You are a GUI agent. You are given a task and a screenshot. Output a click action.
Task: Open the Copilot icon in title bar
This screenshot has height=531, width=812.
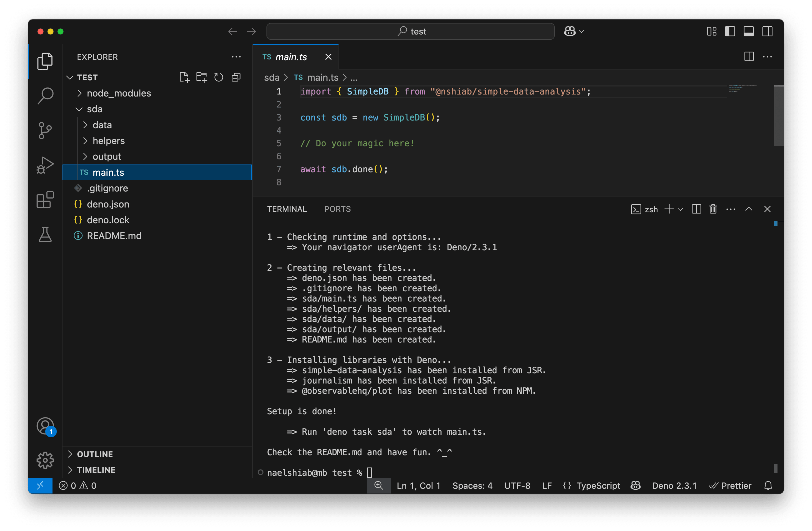point(570,31)
